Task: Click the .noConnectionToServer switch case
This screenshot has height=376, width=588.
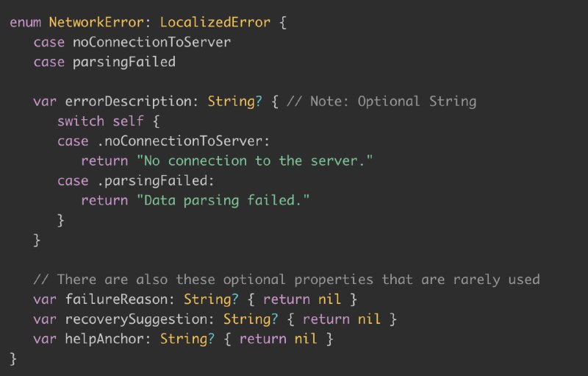Action: click(x=183, y=141)
